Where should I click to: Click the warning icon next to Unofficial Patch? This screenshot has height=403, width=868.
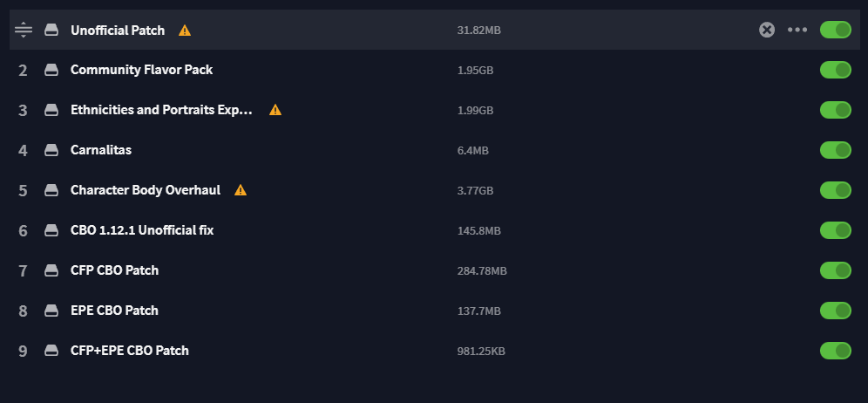(185, 31)
